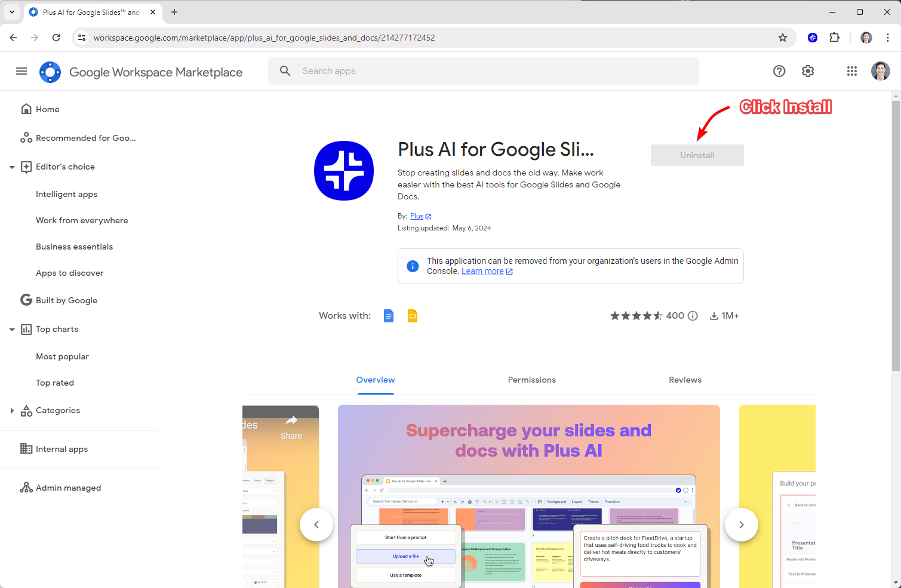Open Intelligent apps category

coord(66,194)
